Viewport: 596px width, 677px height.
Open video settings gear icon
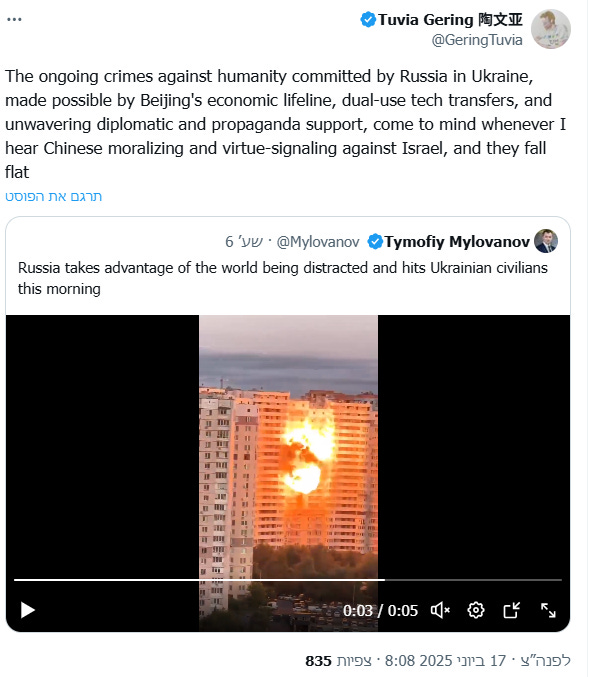coord(476,610)
